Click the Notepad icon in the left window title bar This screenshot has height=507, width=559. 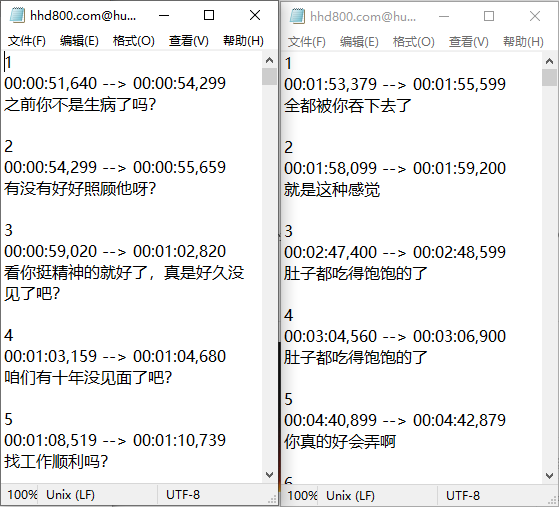(x=17, y=15)
